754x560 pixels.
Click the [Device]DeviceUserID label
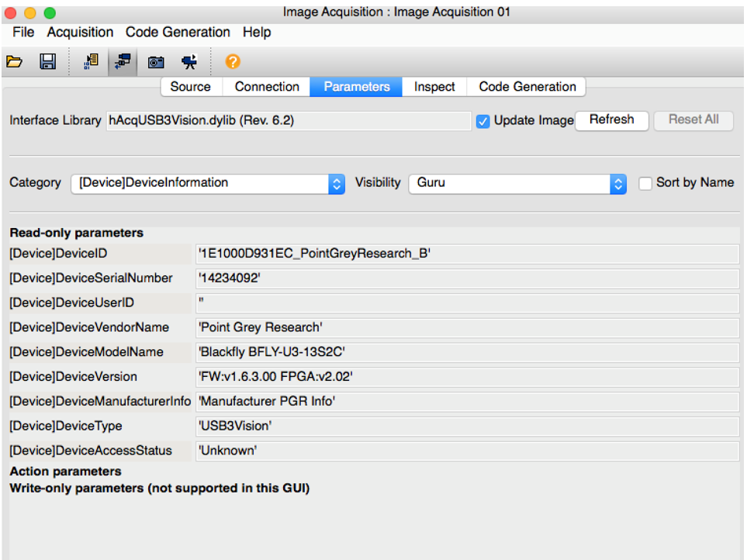click(x=71, y=302)
